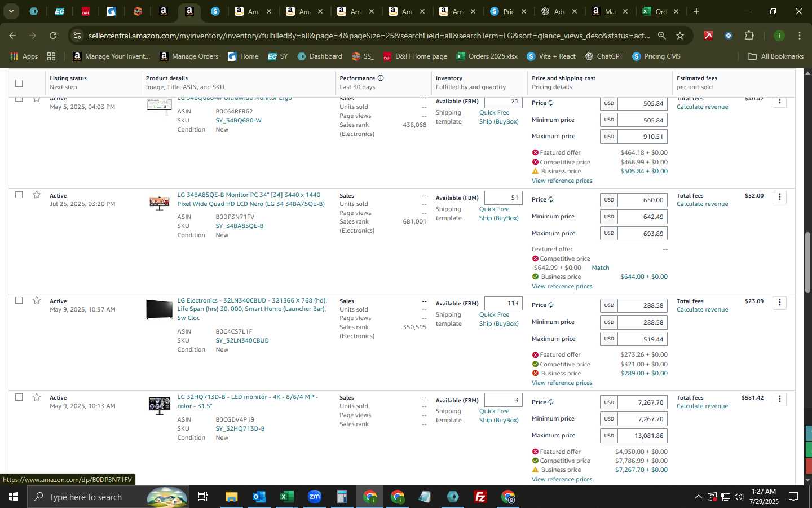The image size is (812, 508).
Task: Open the SY_34BA85QE-B SKU link
Action: (x=240, y=226)
